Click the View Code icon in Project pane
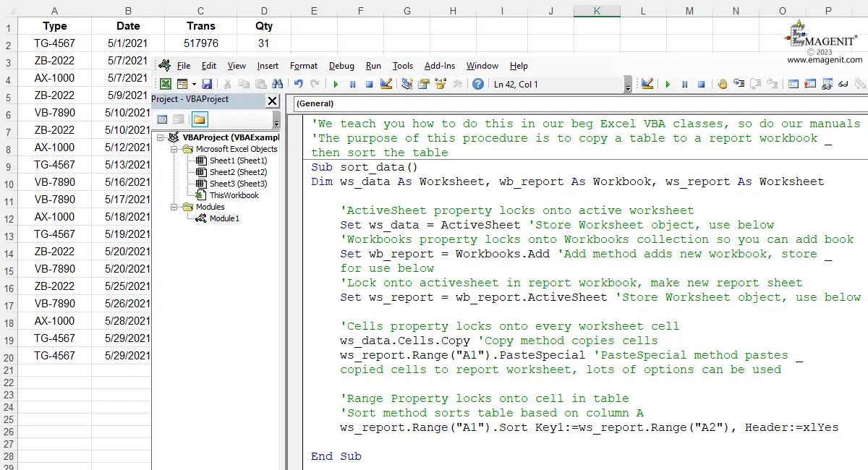This screenshot has width=868, height=470. tap(162, 119)
